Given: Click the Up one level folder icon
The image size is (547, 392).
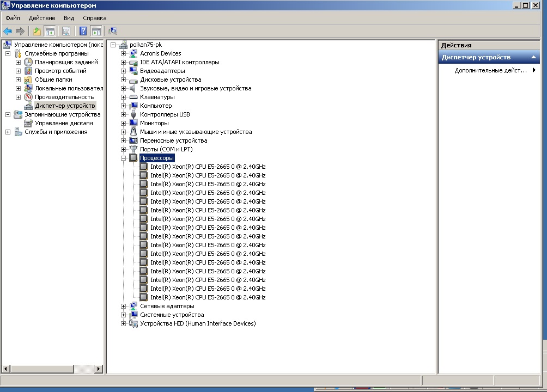Looking at the screenshot, I should [37, 32].
